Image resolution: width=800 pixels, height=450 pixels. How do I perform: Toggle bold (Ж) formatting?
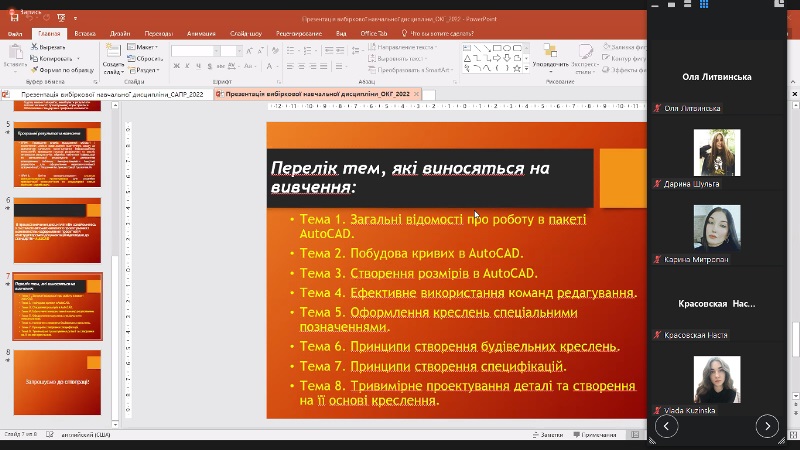click(177, 66)
